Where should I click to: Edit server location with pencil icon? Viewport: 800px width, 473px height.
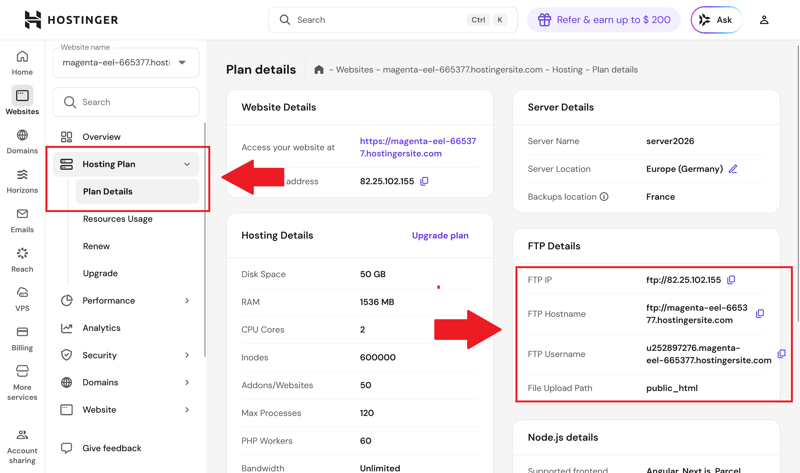733,169
